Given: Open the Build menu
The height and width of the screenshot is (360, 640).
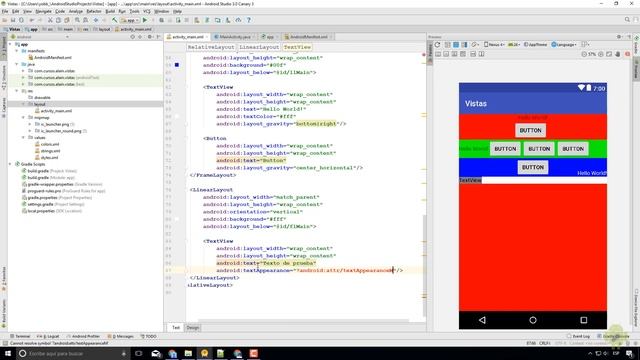Looking at the screenshot, I should (110, 11).
